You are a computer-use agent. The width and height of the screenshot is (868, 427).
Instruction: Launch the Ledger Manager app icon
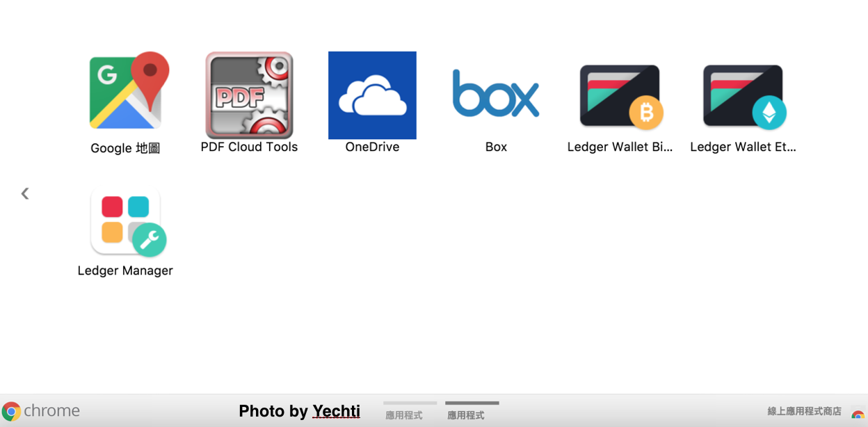128,222
